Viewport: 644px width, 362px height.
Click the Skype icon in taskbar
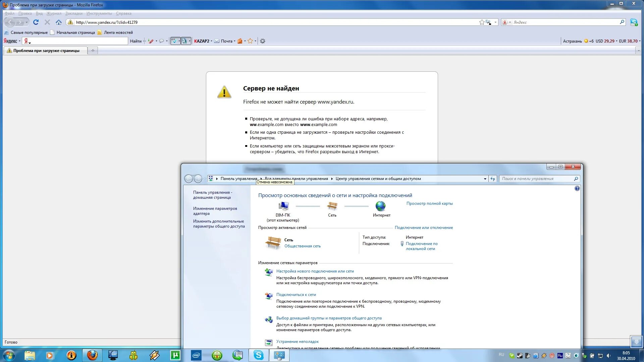click(258, 355)
